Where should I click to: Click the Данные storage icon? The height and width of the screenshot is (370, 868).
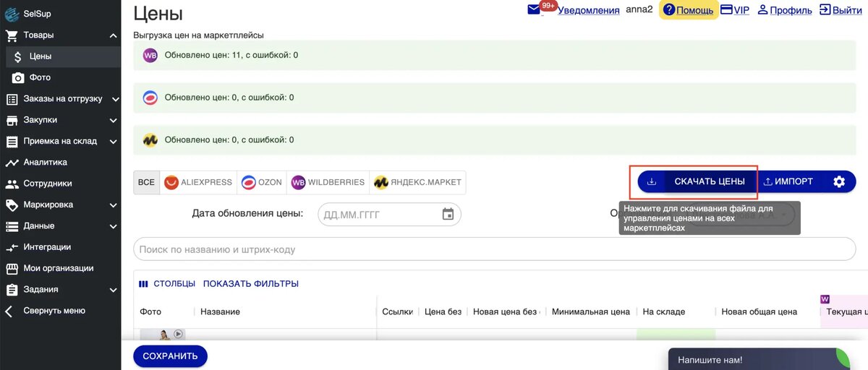12,226
